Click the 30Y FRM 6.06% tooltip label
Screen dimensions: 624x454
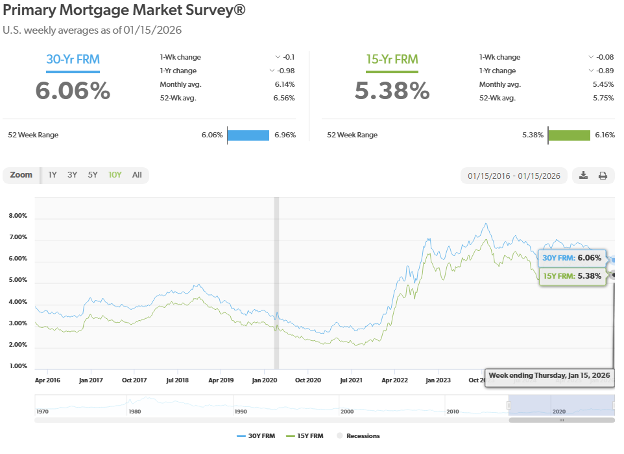pos(573,257)
